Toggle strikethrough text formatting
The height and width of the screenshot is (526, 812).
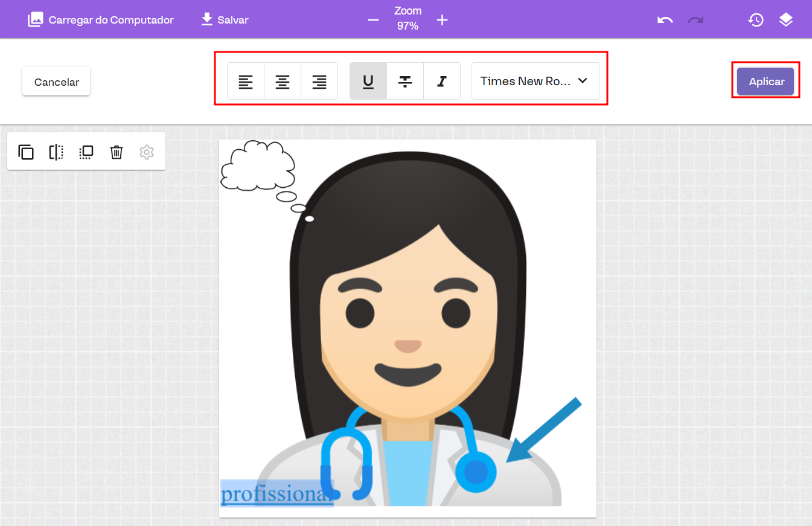(405, 82)
